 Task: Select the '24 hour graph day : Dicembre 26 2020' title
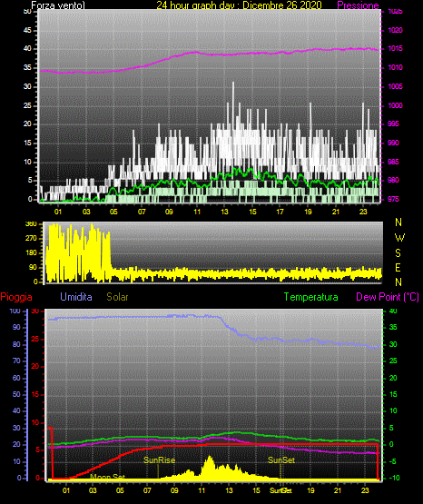coord(239,5)
